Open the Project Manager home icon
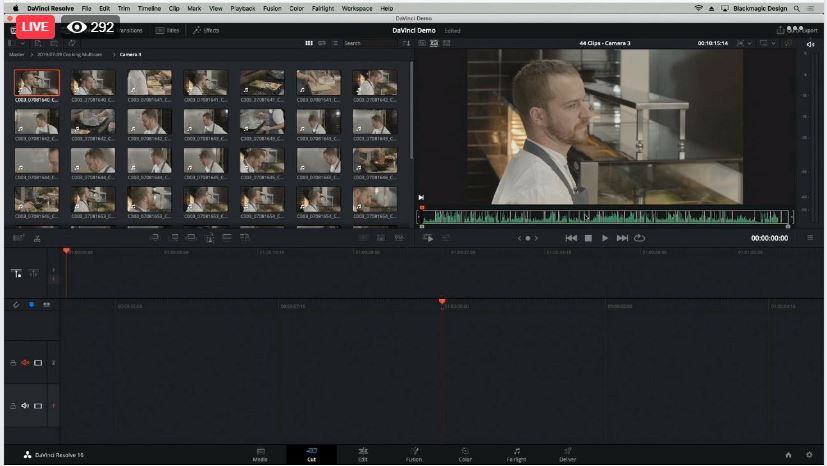Image resolution: width=827 pixels, height=466 pixels. 788,455
